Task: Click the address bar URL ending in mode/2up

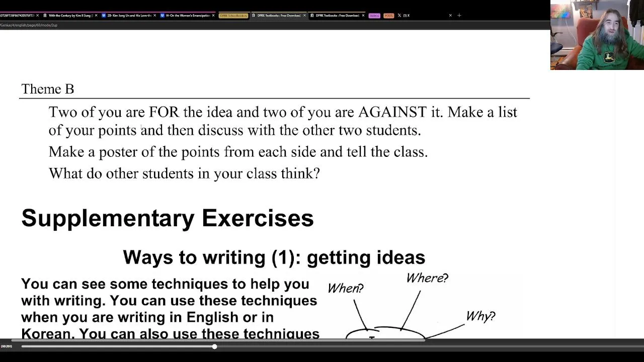Action: click(29, 25)
